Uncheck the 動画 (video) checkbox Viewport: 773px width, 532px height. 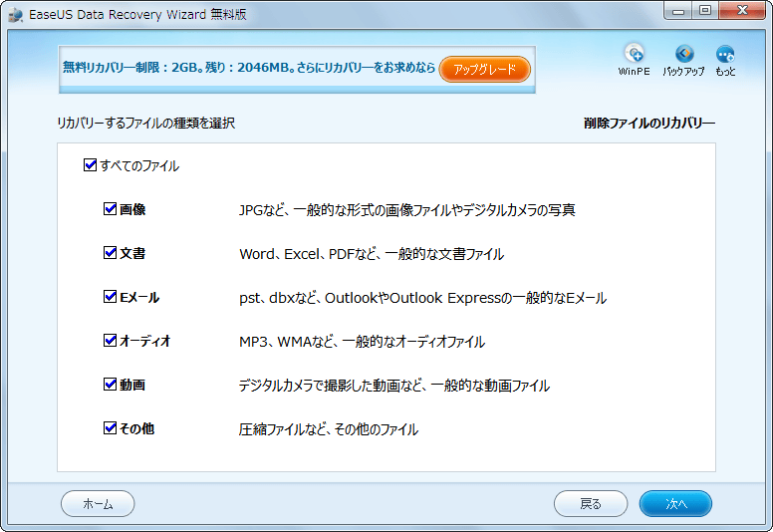tap(110, 385)
